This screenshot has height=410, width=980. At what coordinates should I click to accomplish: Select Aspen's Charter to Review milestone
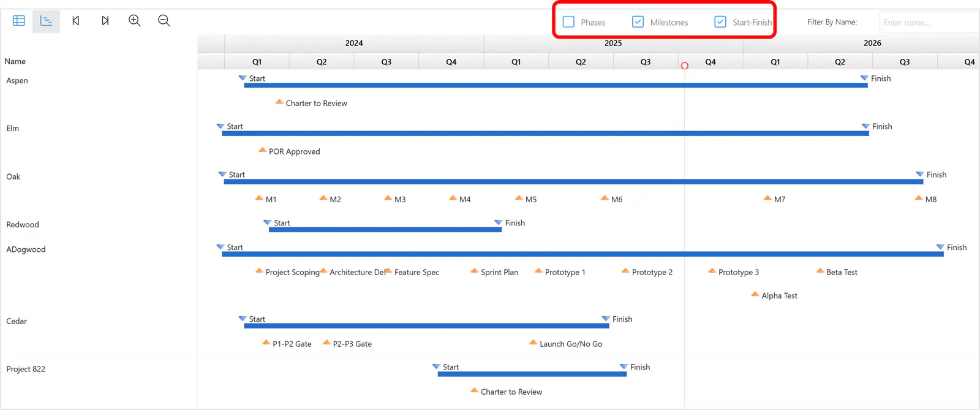pos(279,102)
